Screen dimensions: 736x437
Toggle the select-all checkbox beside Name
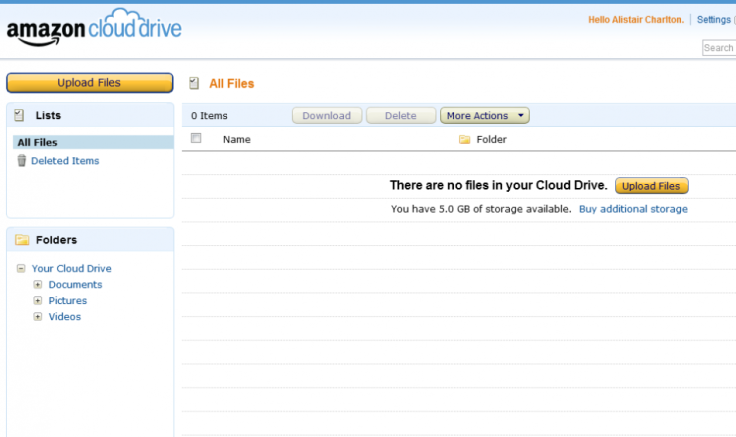[196, 138]
